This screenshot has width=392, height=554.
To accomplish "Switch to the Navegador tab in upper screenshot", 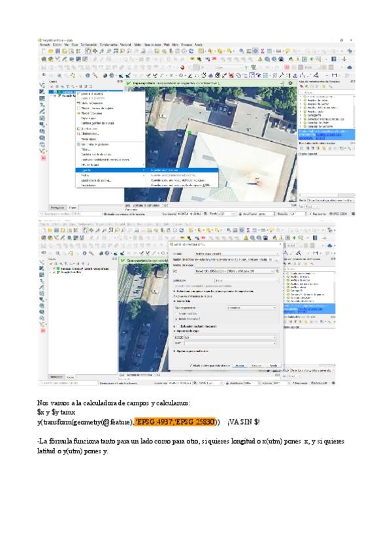I will tap(57, 207).
